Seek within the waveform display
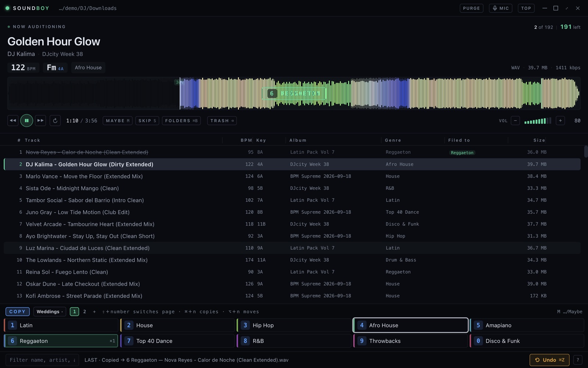This screenshot has height=368, width=588. point(294,93)
